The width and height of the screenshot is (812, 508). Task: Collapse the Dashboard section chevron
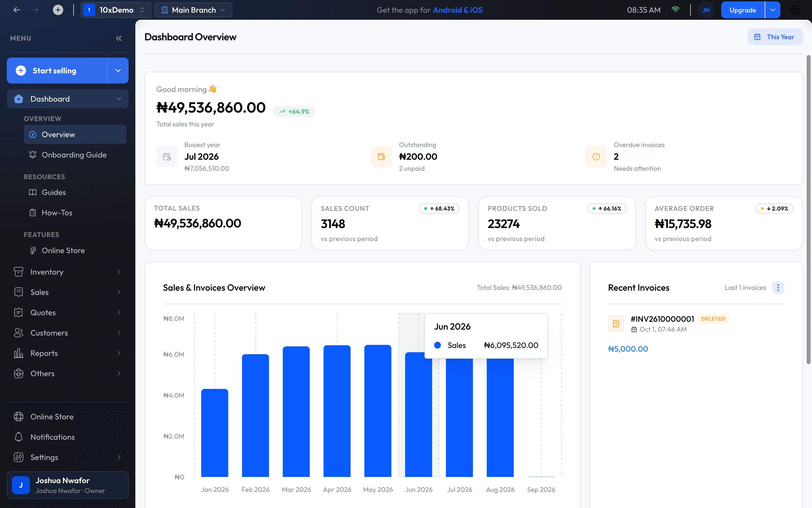click(x=119, y=99)
